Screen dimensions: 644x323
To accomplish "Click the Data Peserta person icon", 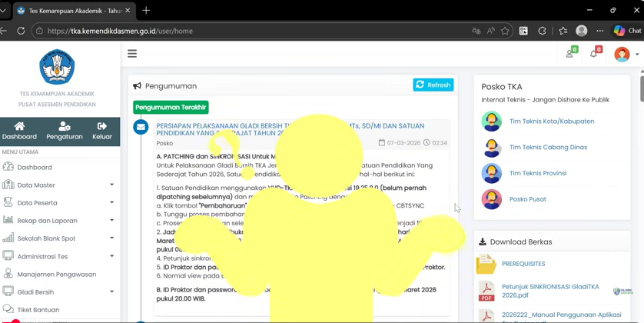I will [8, 201].
